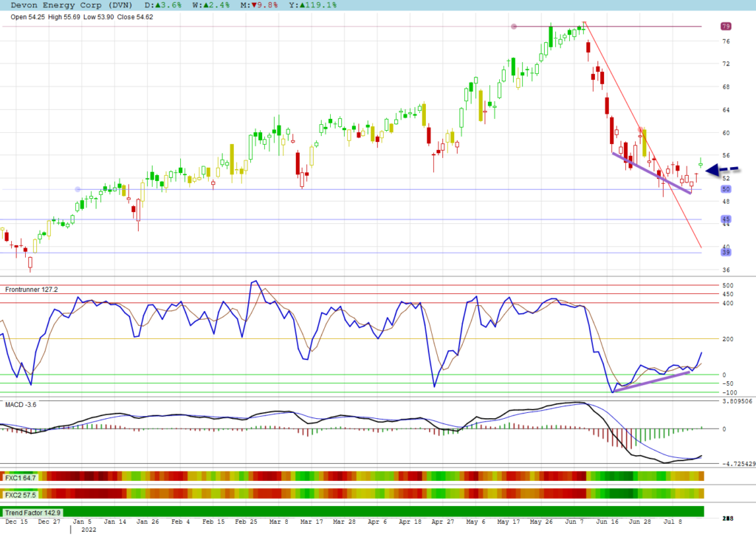Click the Frontrunner 127.2 indicator label
This screenshot has height=543, width=756.
(x=31, y=290)
